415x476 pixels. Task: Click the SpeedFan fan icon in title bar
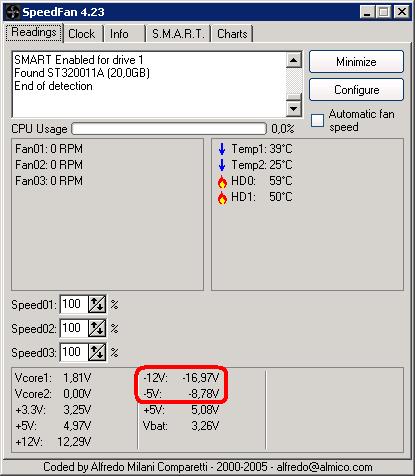pyautogui.click(x=13, y=12)
